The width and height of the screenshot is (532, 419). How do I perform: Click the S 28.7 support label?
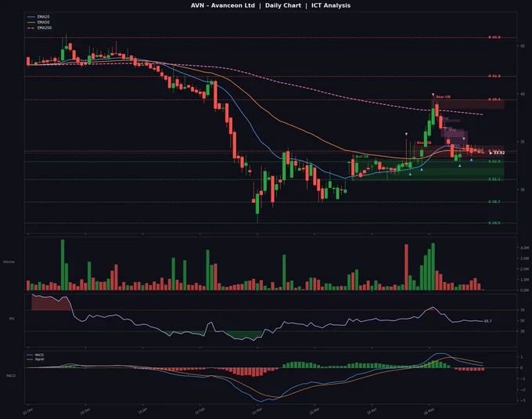coord(494,202)
